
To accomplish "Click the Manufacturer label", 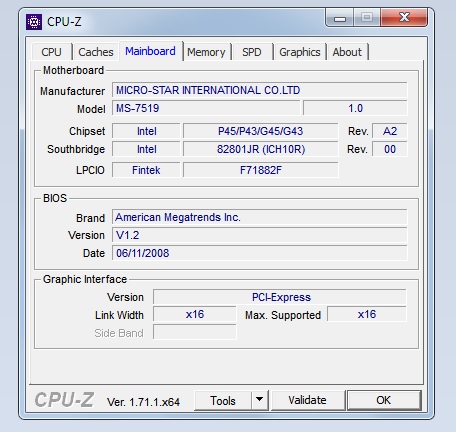I will click(x=72, y=91).
